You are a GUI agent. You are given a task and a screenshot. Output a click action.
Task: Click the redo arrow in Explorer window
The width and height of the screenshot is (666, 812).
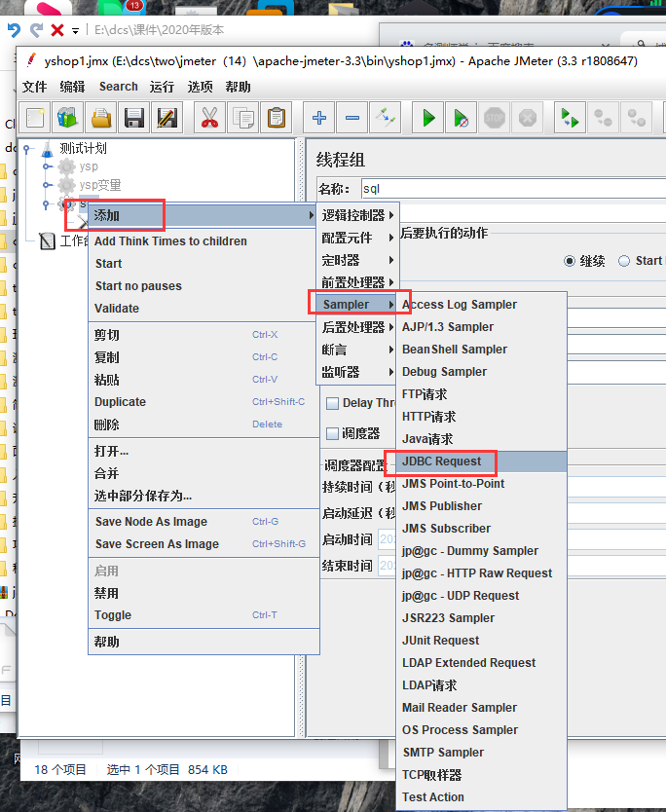(36, 30)
